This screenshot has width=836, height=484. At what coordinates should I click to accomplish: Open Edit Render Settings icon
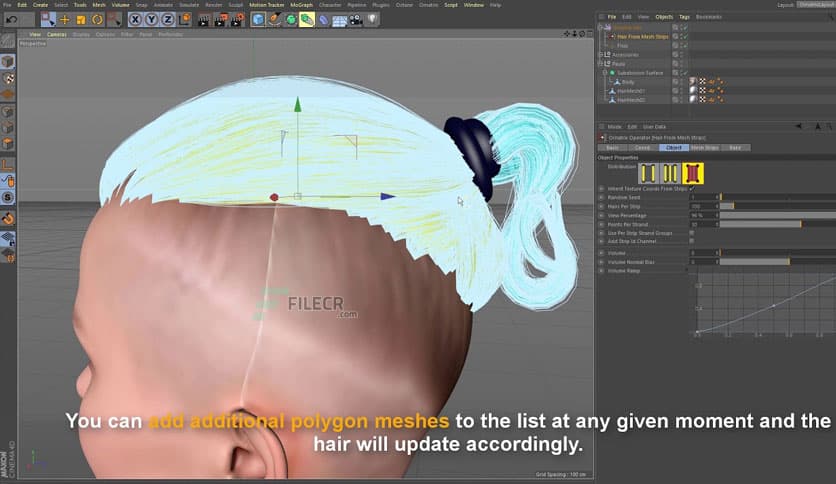pos(237,20)
